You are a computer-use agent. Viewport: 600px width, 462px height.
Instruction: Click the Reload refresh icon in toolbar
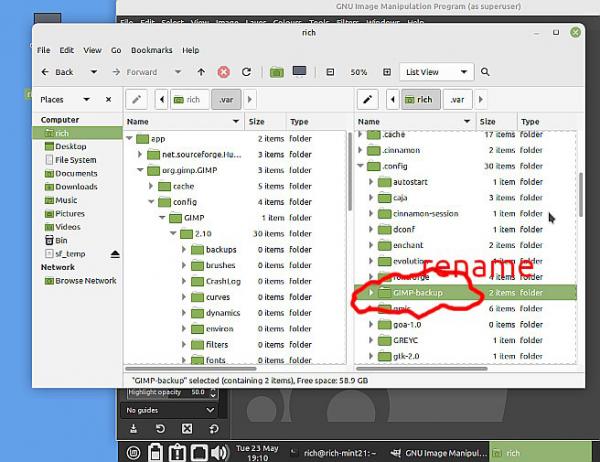[x=246, y=72]
